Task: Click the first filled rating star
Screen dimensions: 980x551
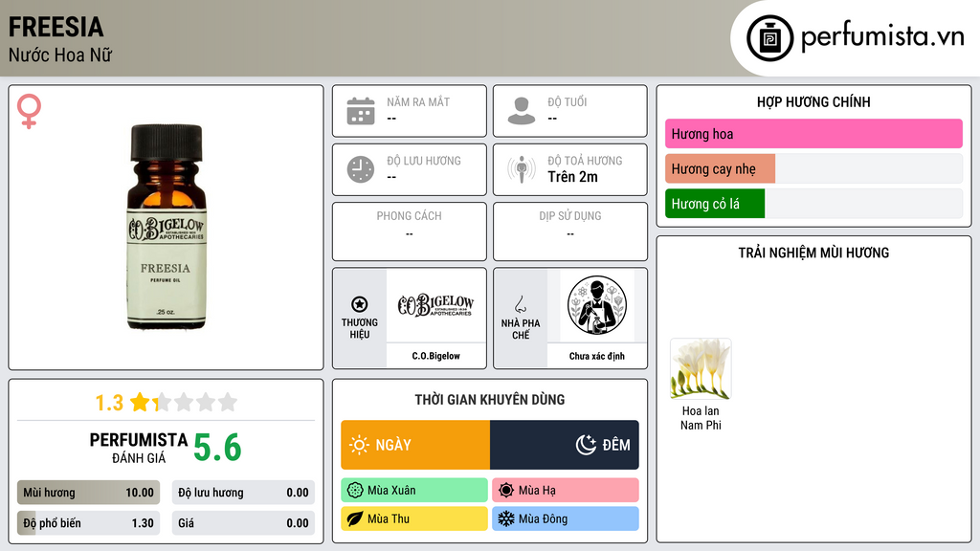Action: pos(140,402)
